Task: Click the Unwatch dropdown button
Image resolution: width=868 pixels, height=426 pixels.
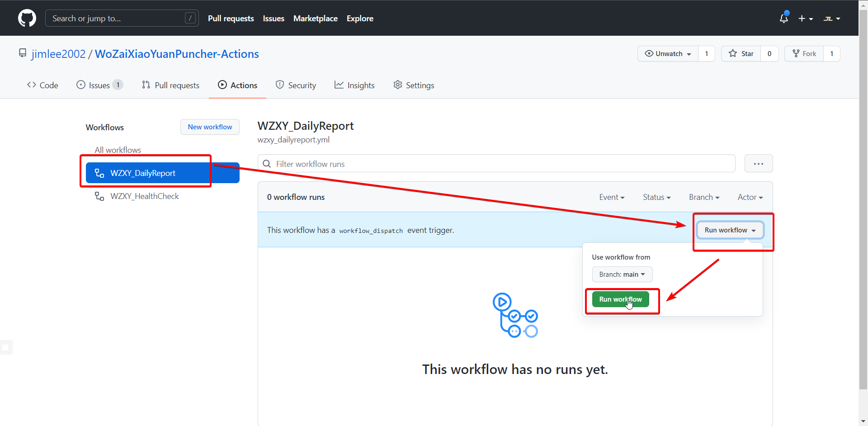Action: [x=668, y=54]
